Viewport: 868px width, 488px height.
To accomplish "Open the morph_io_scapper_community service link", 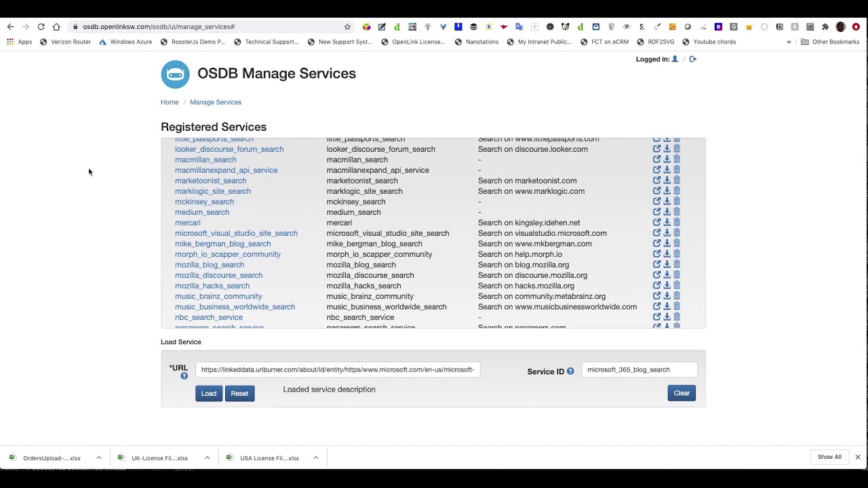I will (228, 254).
